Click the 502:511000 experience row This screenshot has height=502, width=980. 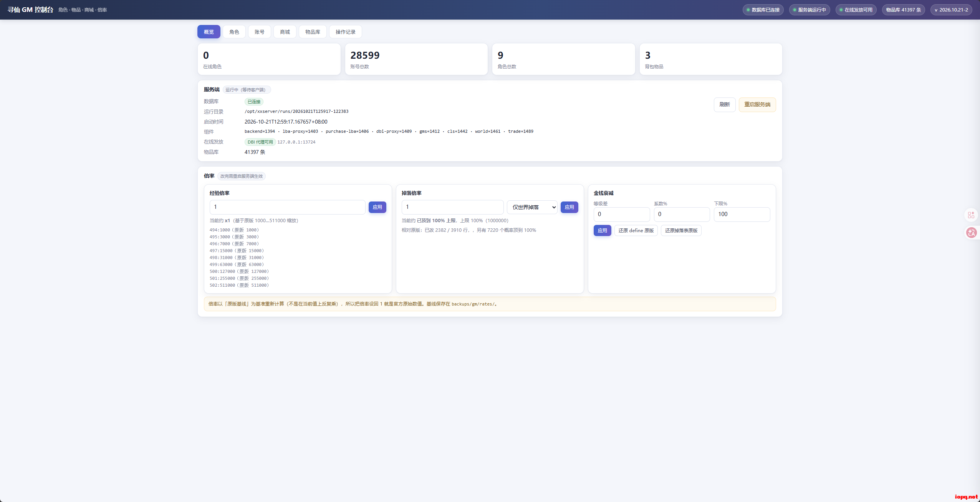pos(239,285)
